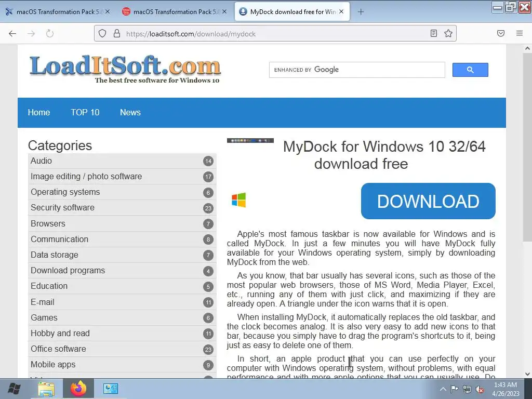Image resolution: width=532 pixels, height=399 pixels.
Task: Click the muted volume tray icon
Action: click(x=480, y=389)
